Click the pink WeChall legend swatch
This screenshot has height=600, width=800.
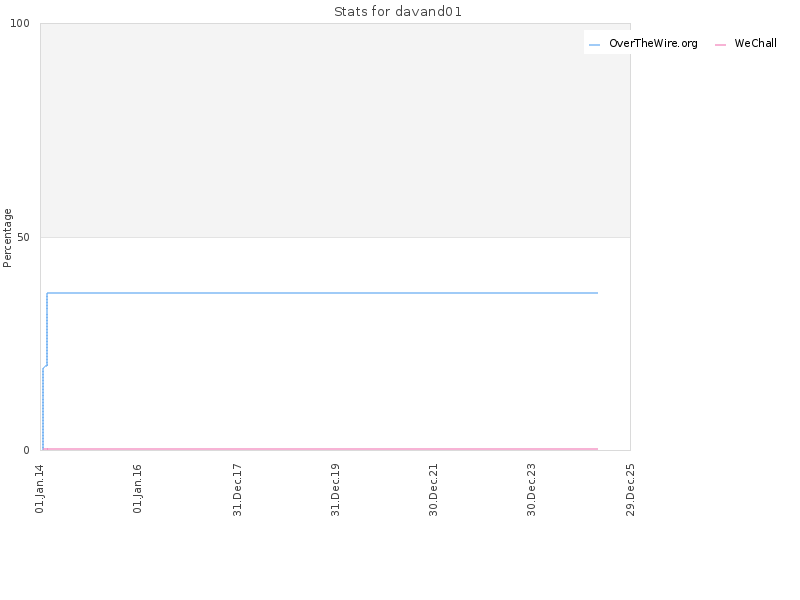tap(720, 45)
